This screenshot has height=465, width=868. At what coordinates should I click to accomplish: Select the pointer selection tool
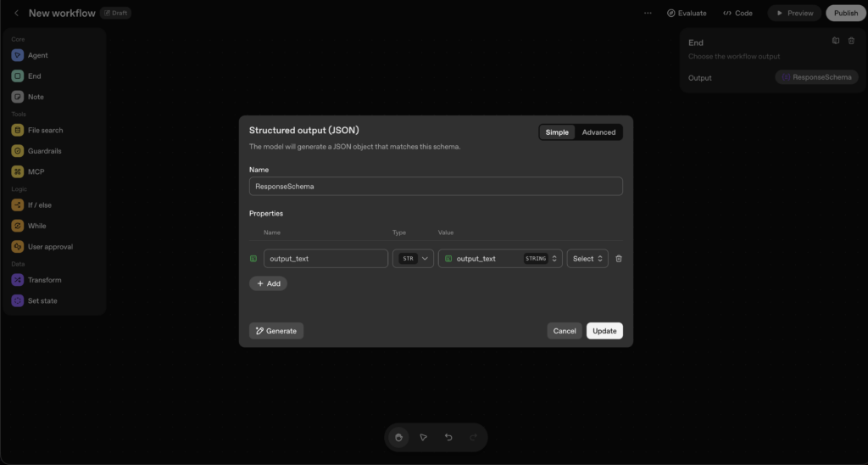(x=423, y=438)
